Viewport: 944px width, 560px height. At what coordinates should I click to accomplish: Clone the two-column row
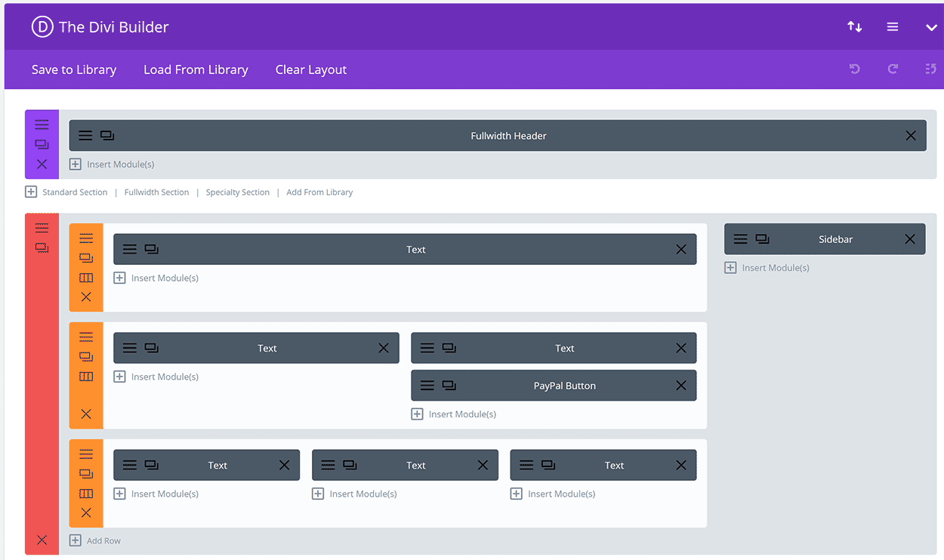tap(86, 356)
